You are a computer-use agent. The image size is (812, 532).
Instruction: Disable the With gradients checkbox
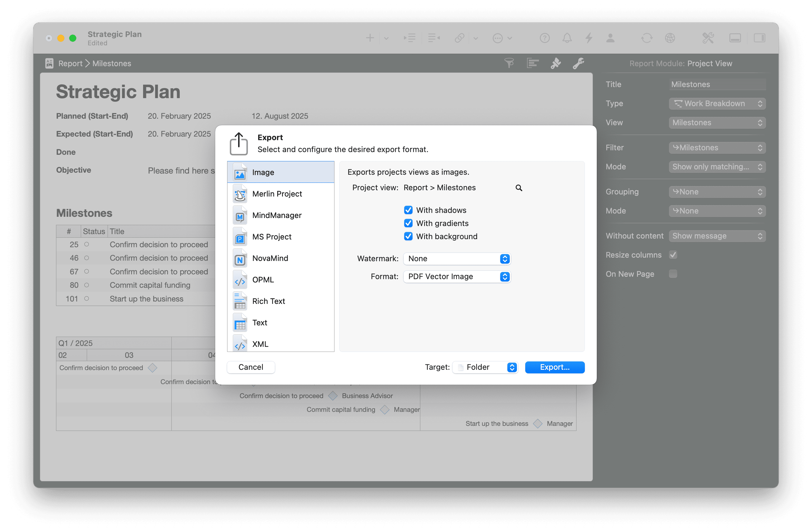(408, 223)
